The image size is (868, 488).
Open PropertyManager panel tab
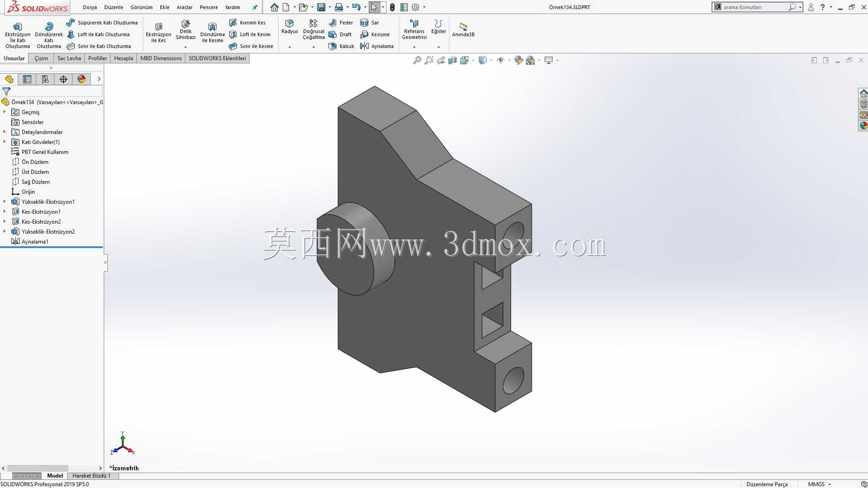tap(27, 79)
